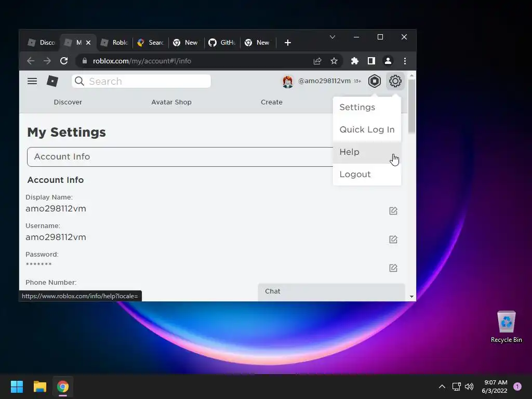Edit the Display Name with pencil icon
The height and width of the screenshot is (399, 532).
coord(393,211)
